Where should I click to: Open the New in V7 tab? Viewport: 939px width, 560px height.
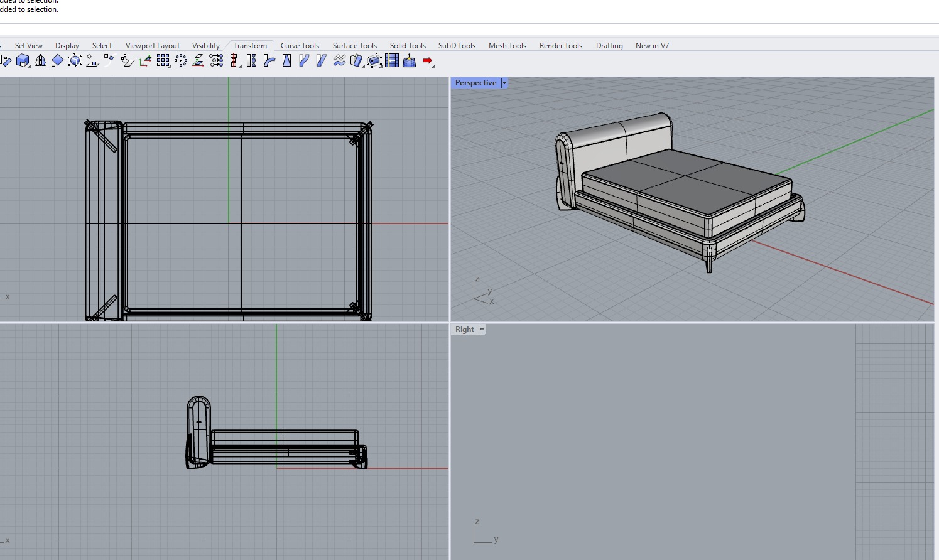coord(652,46)
